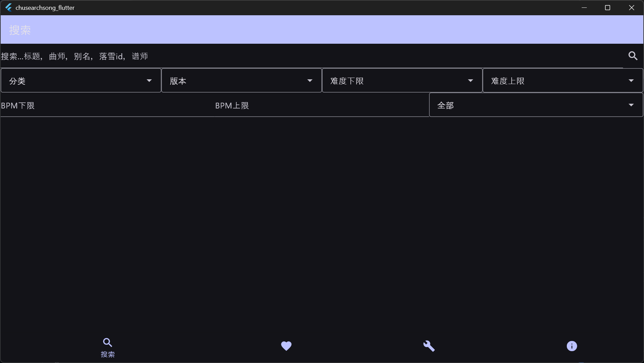Click the magnifier icon beside the search field
This screenshot has height=363, width=644.
[x=633, y=56]
